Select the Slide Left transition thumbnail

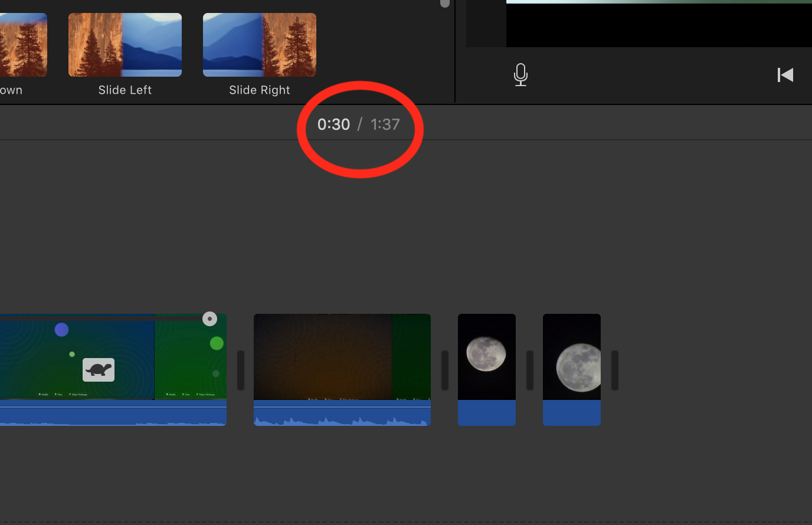pyautogui.click(x=125, y=45)
